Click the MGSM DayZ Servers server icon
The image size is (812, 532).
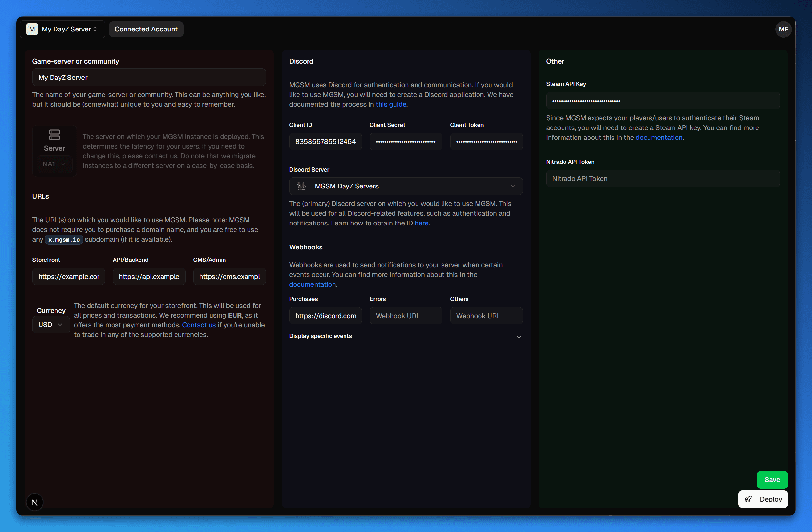tap(301, 186)
